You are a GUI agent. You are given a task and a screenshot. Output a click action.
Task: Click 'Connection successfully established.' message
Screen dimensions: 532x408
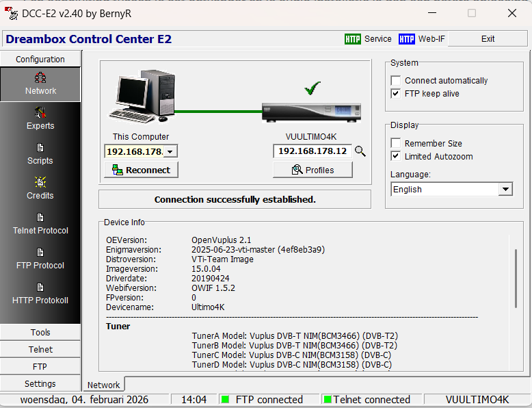(x=235, y=199)
